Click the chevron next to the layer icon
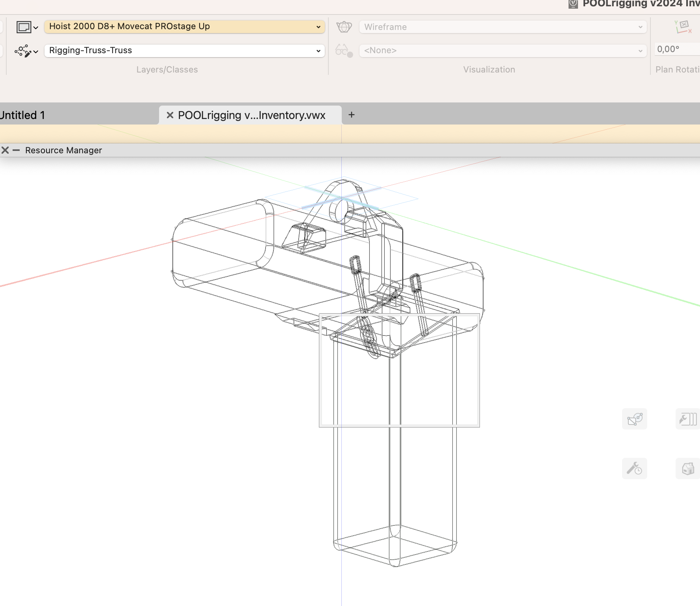The image size is (700, 606). (35, 27)
